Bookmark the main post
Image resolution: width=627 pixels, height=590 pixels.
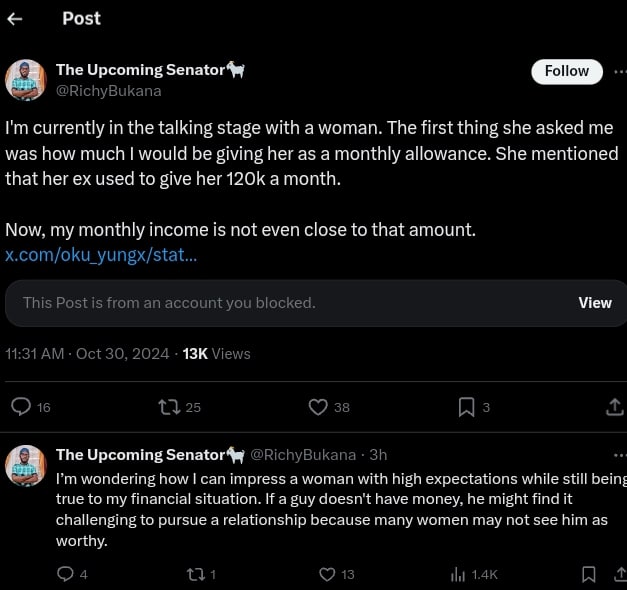466,407
